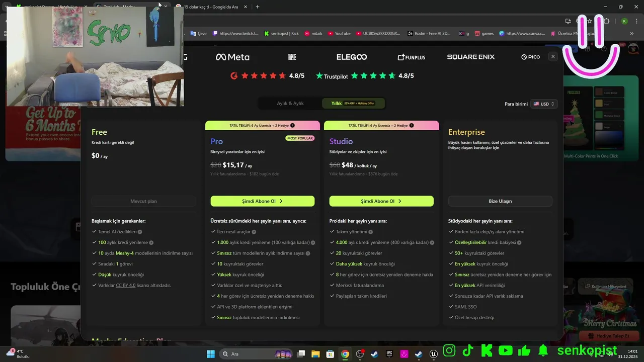
Task: Click info icon beside 4.000 aylık kredi yenileme
Action: [x=432, y=243]
